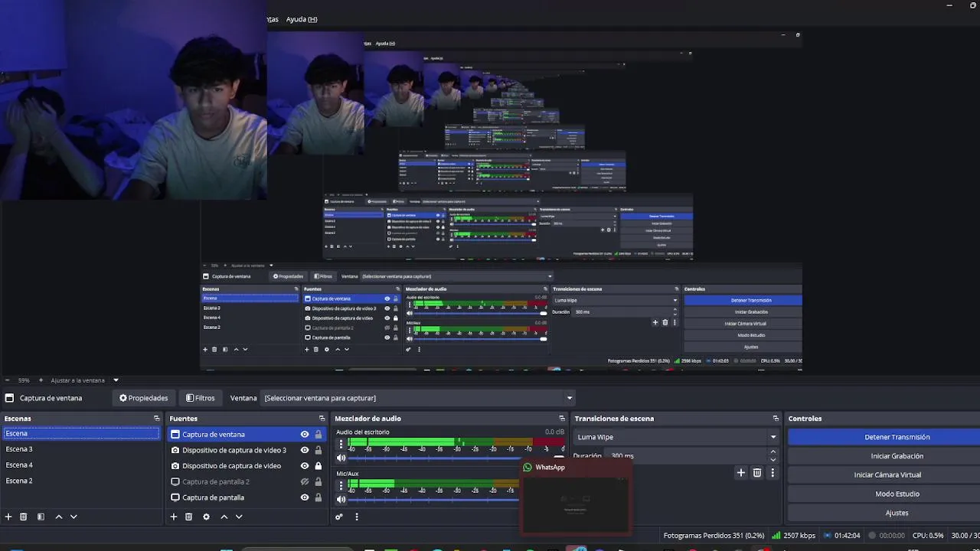Open Ajustes settings button
This screenshot has width=980, height=551.
pos(897,513)
